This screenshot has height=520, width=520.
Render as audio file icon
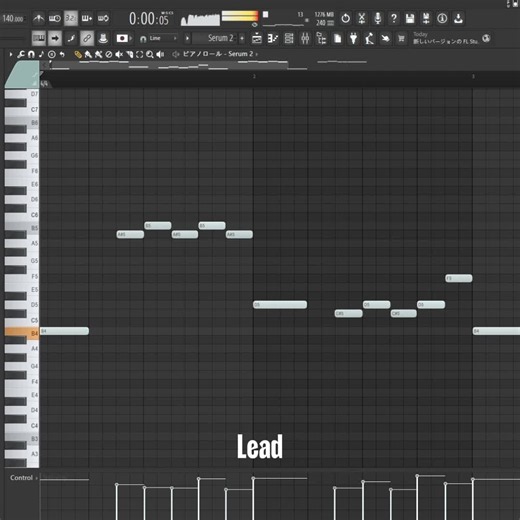pos(426,18)
